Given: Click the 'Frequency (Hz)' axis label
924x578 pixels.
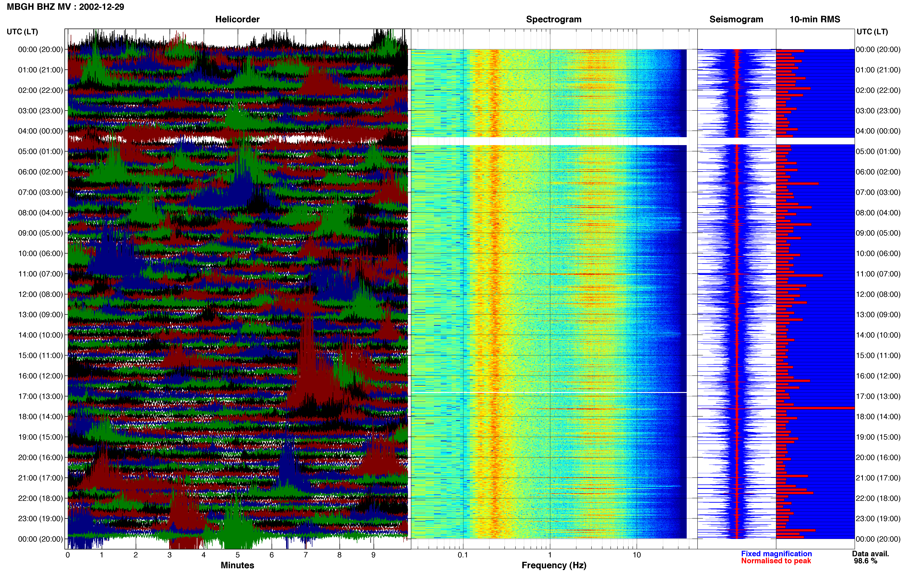Looking at the screenshot, I should tap(554, 565).
